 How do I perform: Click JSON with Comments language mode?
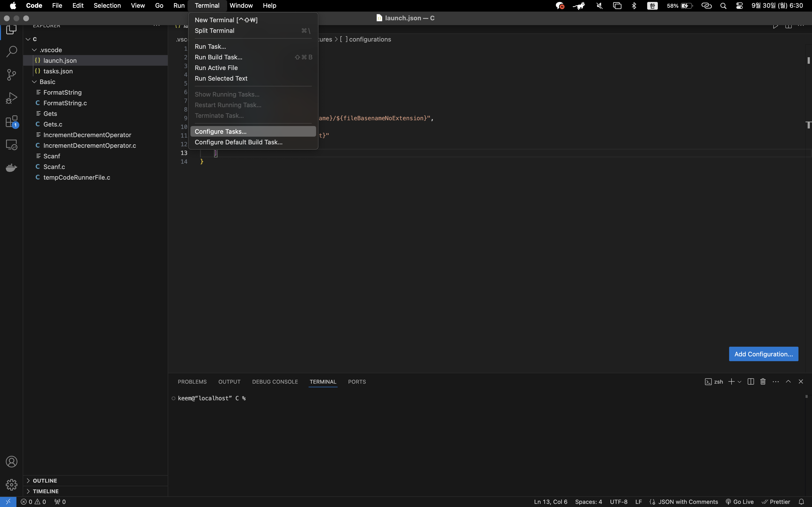point(688,502)
